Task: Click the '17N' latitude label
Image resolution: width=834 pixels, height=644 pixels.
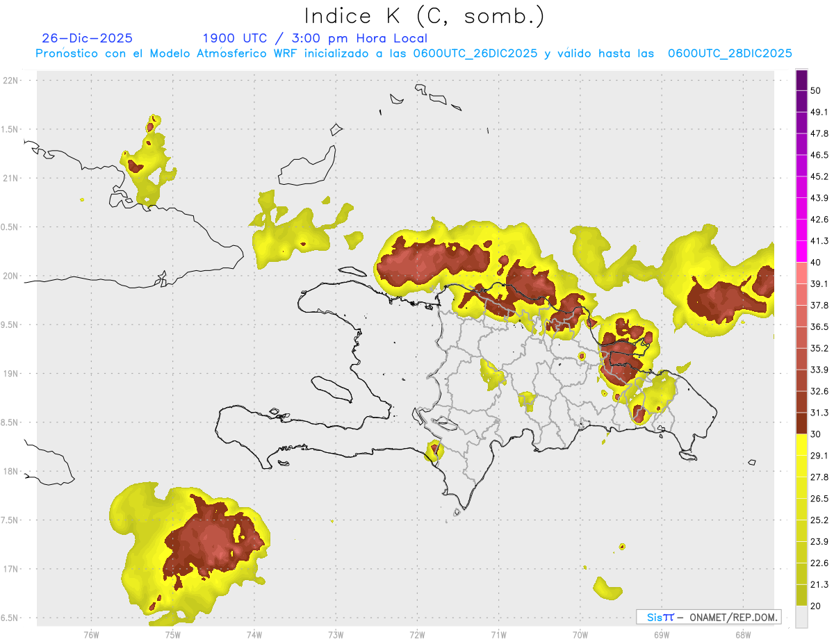Action: [11, 569]
